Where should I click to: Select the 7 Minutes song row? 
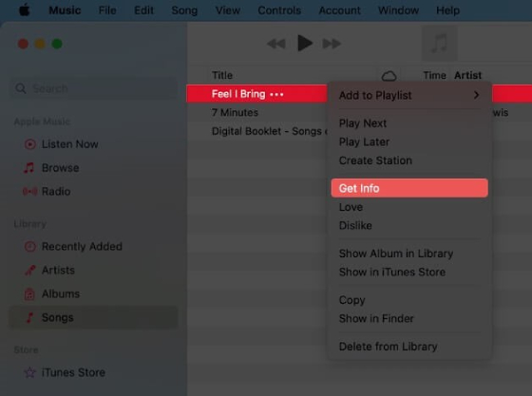pos(256,113)
